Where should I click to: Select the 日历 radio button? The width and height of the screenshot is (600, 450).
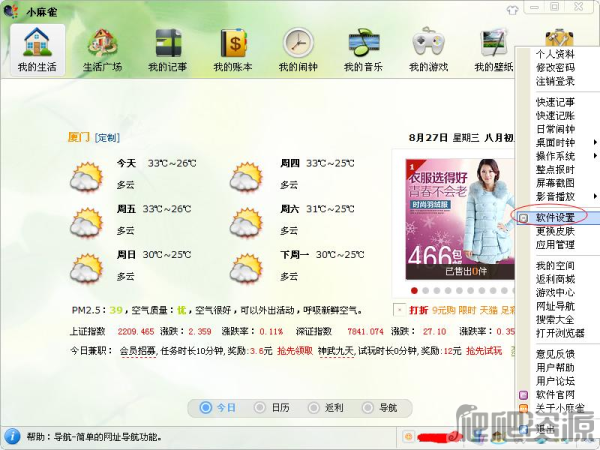(259, 408)
